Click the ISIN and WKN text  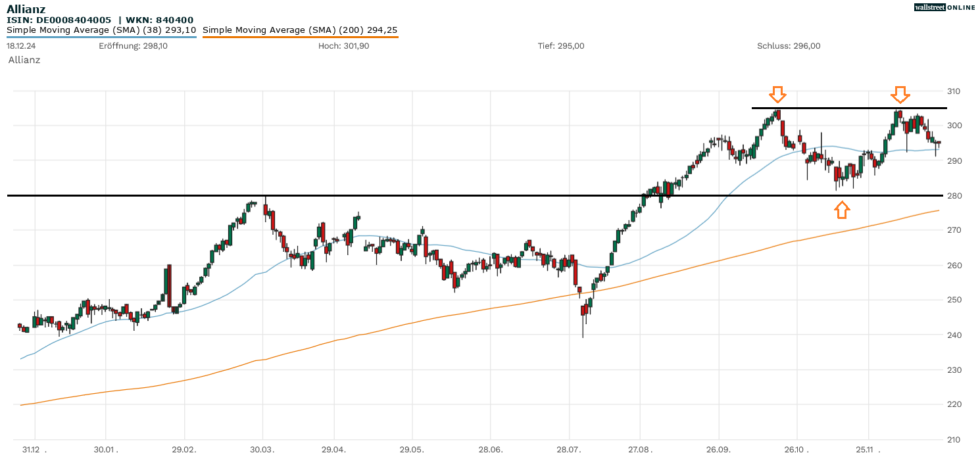[100, 20]
